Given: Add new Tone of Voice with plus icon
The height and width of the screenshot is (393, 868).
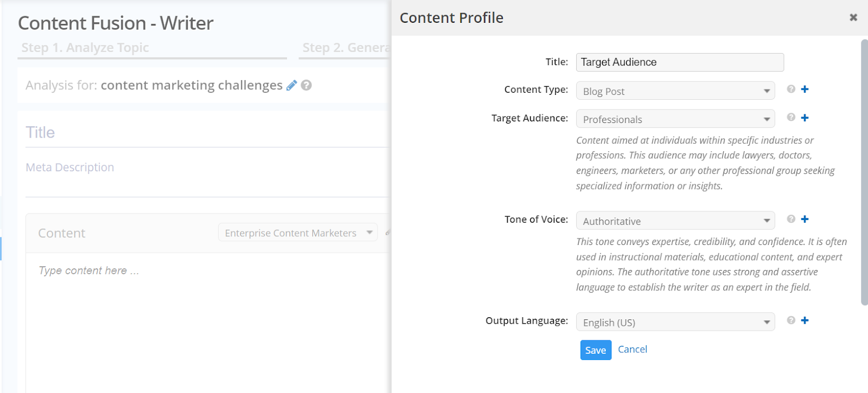Looking at the screenshot, I should [x=805, y=219].
